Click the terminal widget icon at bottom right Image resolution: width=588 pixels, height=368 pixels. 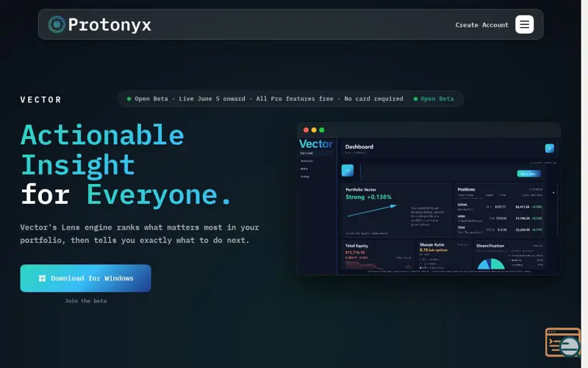click(x=563, y=342)
